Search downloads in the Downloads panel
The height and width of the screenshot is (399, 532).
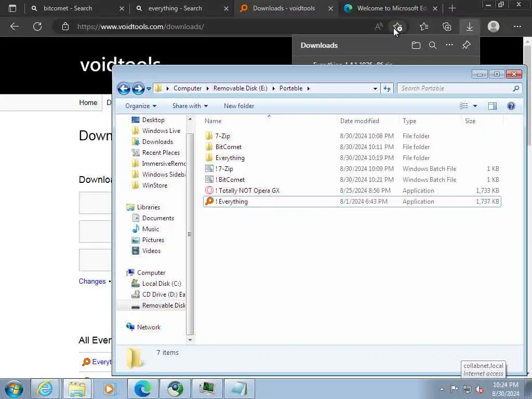[x=433, y=45]
